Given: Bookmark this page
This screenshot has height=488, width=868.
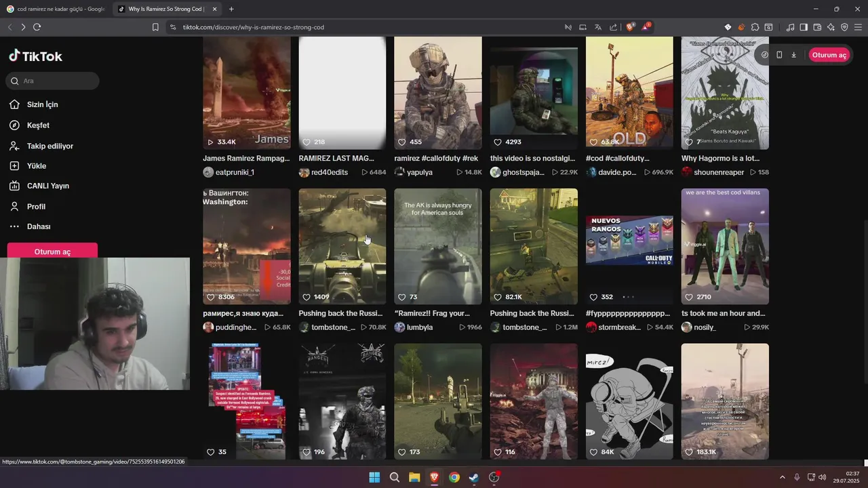Looking at the screenshot, I should point(155,27).
